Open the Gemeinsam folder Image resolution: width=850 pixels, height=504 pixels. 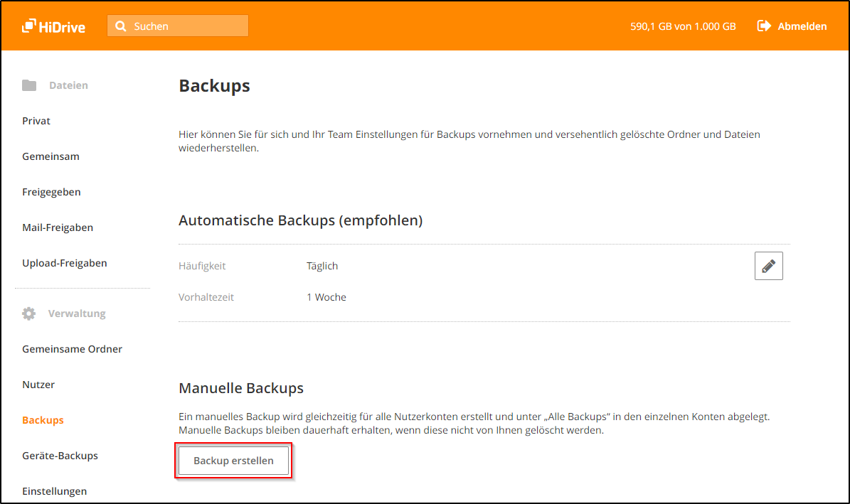click(x=51, y=156)
